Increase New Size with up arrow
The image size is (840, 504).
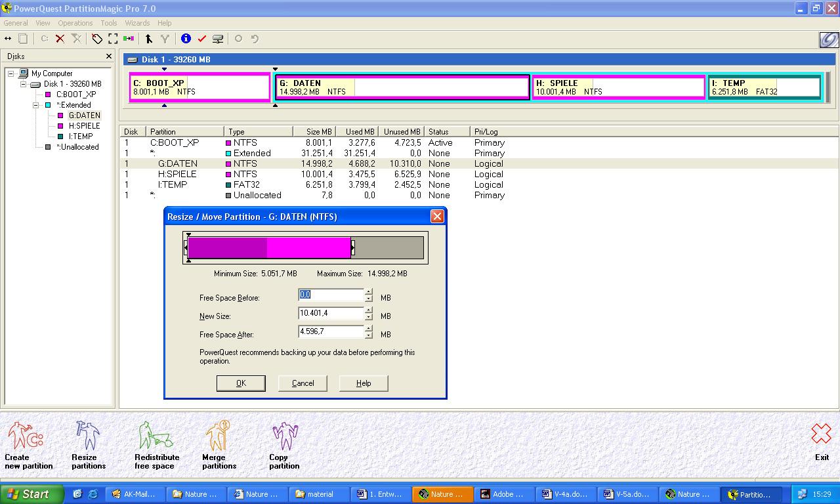pyautogui.click(x=369, y=310)
